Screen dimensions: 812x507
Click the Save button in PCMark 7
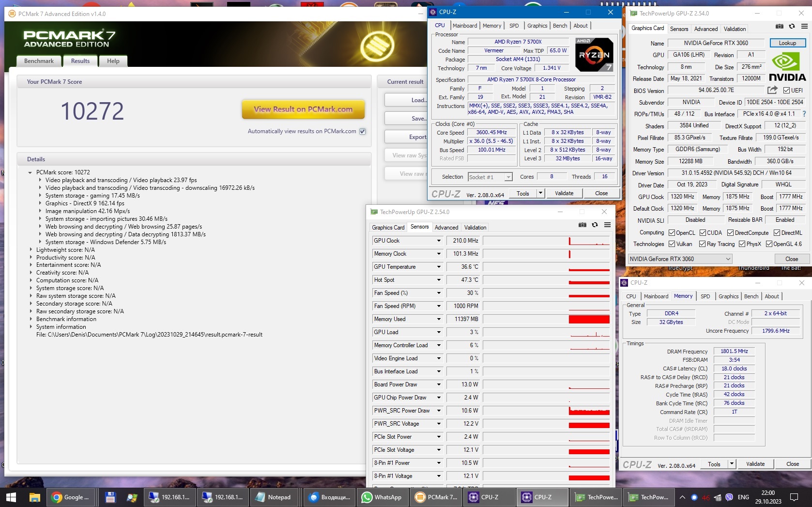pyautogui.click(x=406, y=119)
